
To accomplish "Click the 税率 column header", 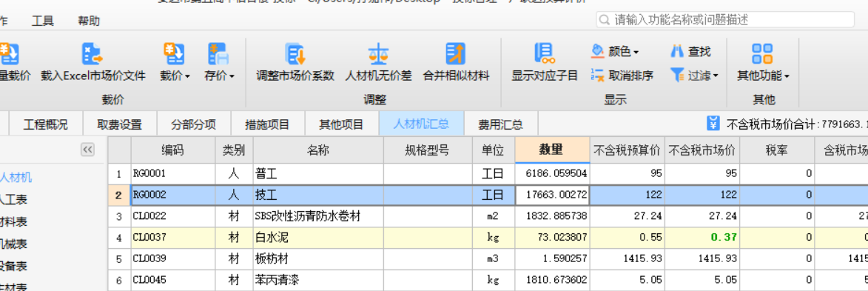I will [777, 150].
